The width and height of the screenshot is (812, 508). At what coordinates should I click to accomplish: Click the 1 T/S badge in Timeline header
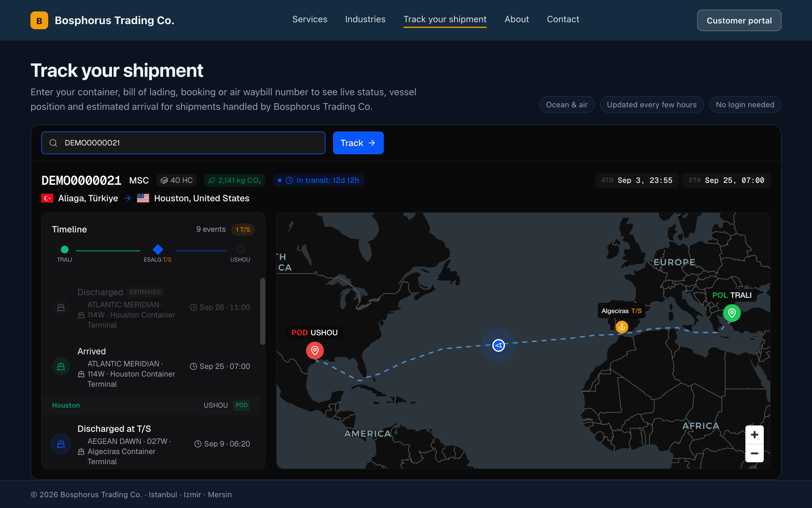click(243, 230)
